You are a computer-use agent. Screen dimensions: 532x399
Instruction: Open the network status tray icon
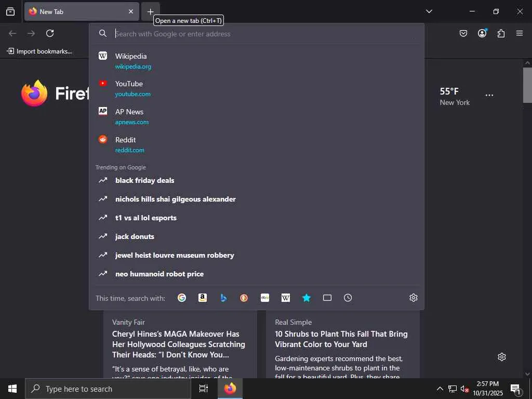pyautogui.click(x=453, y=389)
